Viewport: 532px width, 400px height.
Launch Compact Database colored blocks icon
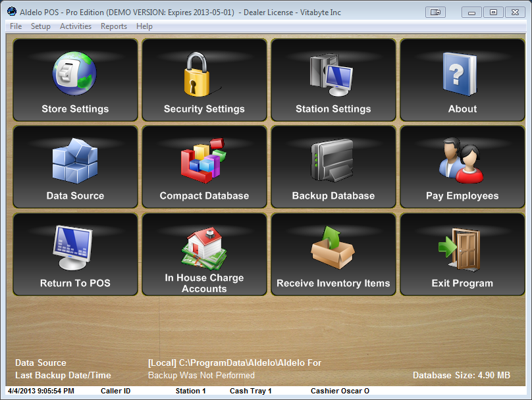point(203,161)
